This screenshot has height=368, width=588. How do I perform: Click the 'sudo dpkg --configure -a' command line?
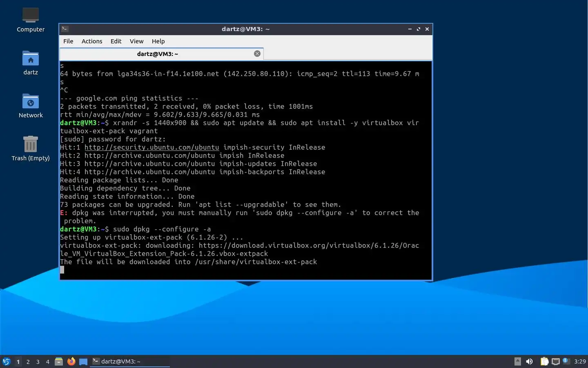click(x=162, y=229)
